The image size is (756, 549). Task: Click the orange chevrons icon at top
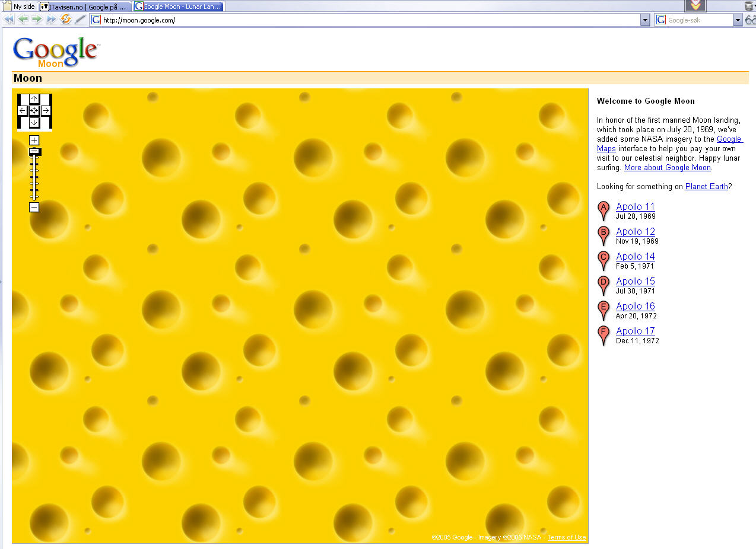[696, 5]
